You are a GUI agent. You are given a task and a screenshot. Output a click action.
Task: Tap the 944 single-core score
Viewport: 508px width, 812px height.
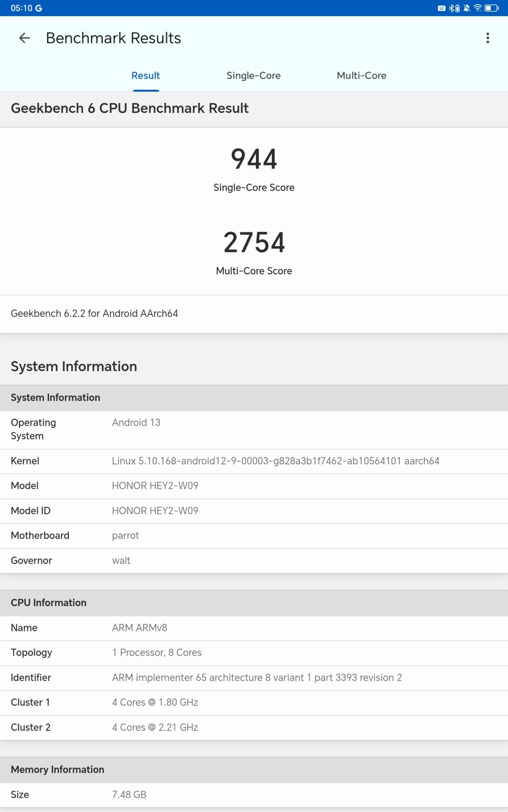(254, 159)
